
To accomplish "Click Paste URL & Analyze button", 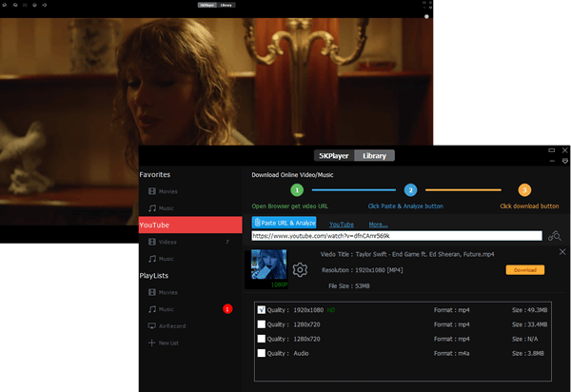I will [x=284, y=223].
